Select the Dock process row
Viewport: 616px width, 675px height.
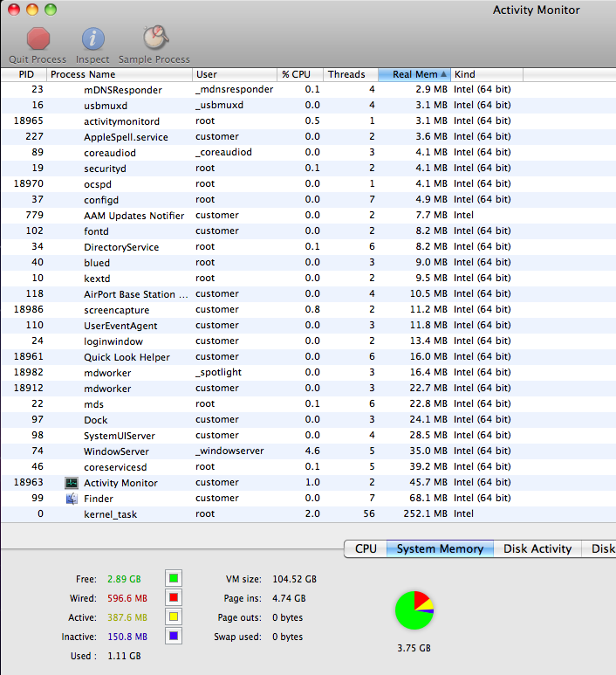coord(308,419)
